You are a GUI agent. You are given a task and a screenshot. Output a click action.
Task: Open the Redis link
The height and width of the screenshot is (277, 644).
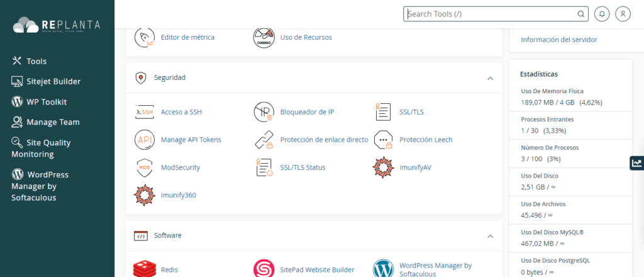pos(169,270)
